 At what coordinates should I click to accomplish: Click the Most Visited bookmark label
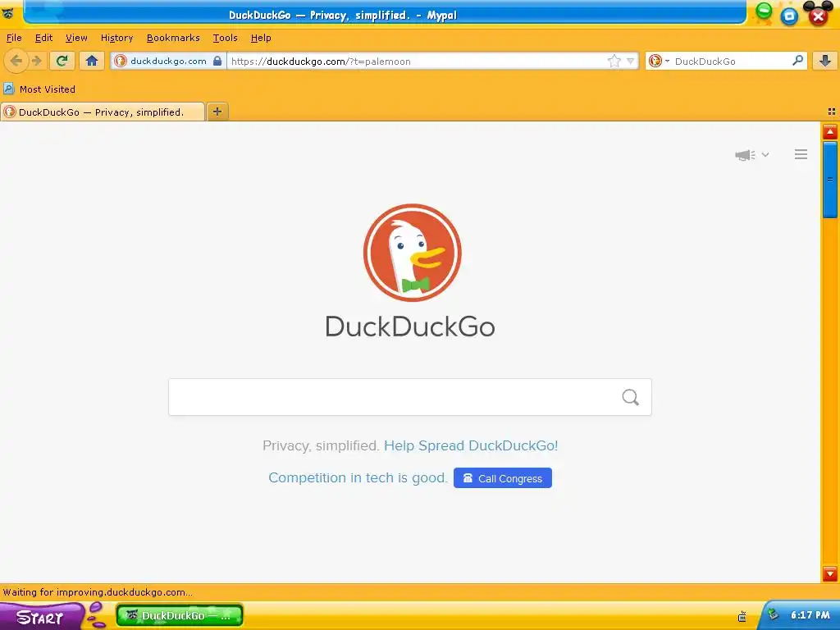[x=48, y=89]
